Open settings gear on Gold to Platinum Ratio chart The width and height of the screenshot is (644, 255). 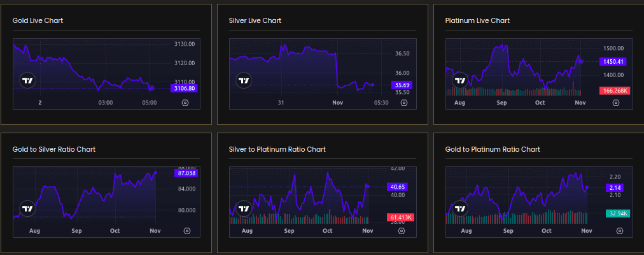(x=618, y=231)
